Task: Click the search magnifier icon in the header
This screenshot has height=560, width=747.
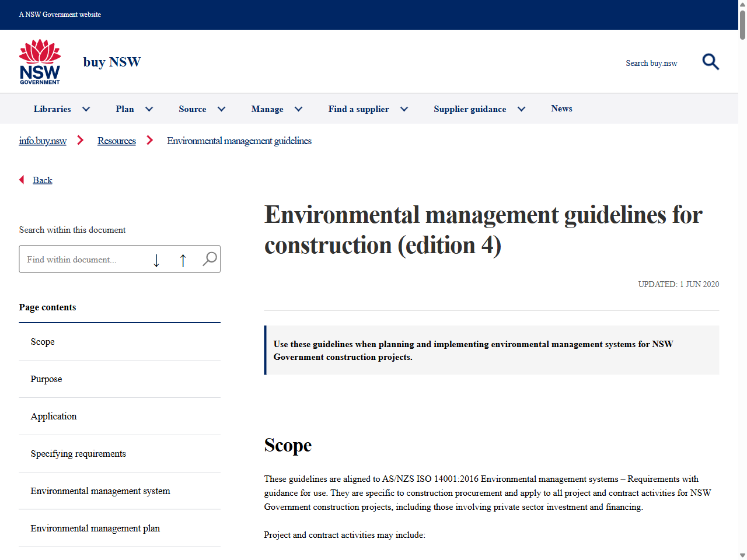Action: point(710,61)
